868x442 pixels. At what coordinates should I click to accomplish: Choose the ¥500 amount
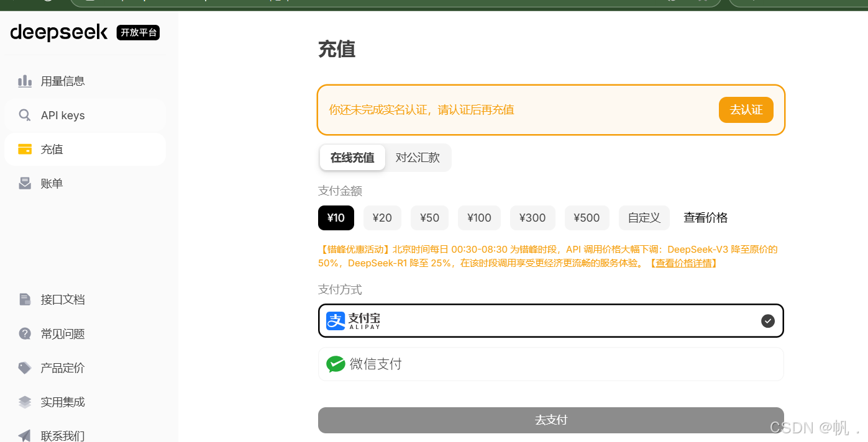pos(587,218)
